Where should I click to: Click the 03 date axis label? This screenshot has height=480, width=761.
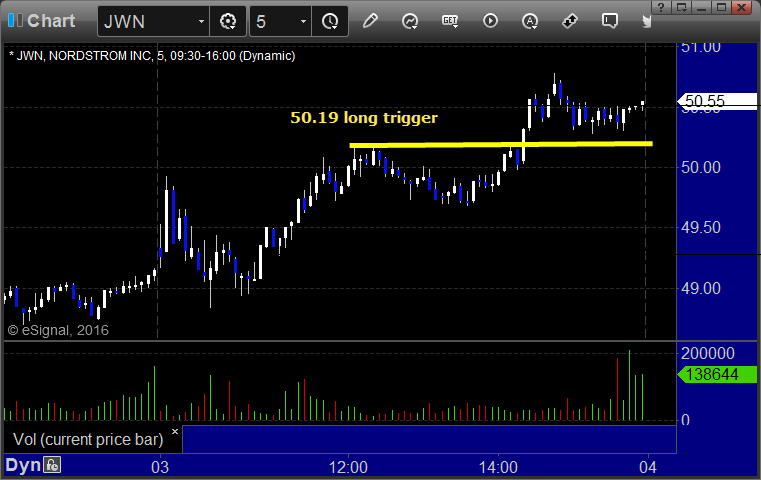coord(160,467)
